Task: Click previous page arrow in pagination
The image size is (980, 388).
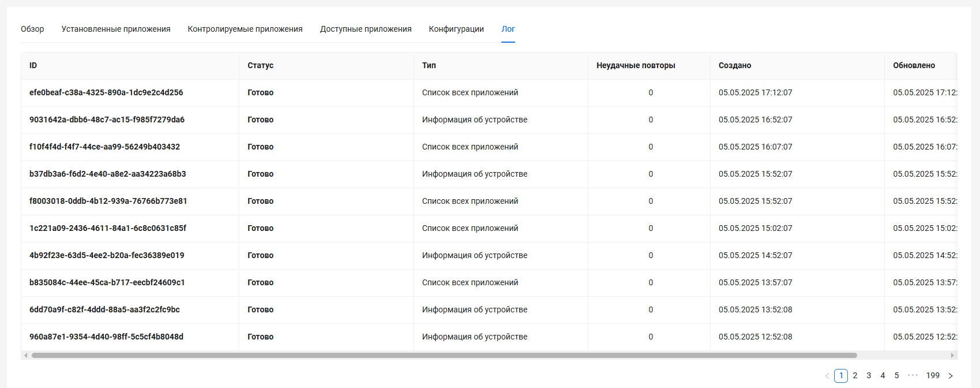Action: coord(827,376)
